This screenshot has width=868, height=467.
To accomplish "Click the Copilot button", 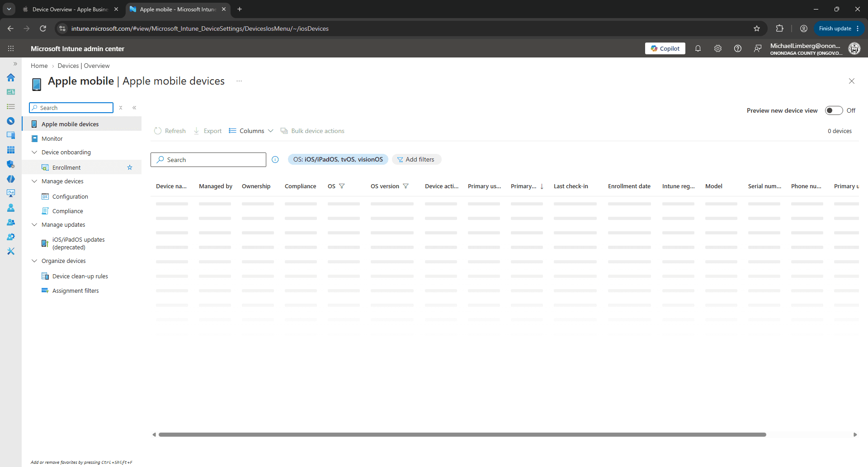I will click(665, 48).
